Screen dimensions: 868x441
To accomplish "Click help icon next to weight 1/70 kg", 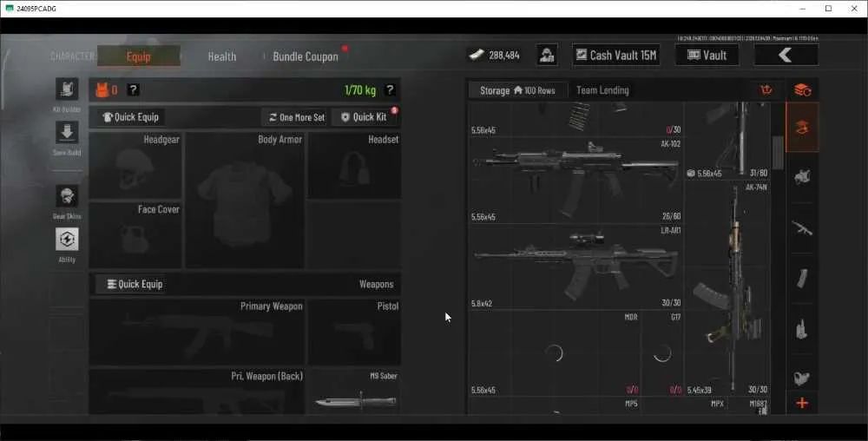I will click(x=390, y=90).
